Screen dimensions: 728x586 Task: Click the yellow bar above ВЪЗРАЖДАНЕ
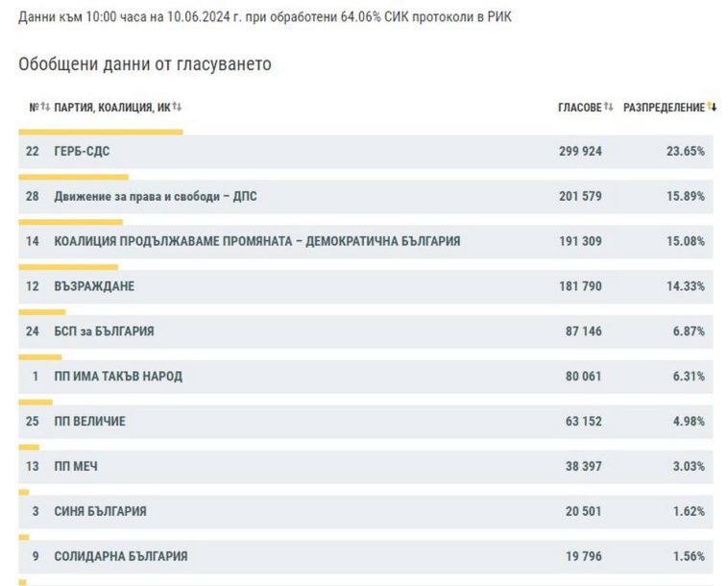click(68, 267)
